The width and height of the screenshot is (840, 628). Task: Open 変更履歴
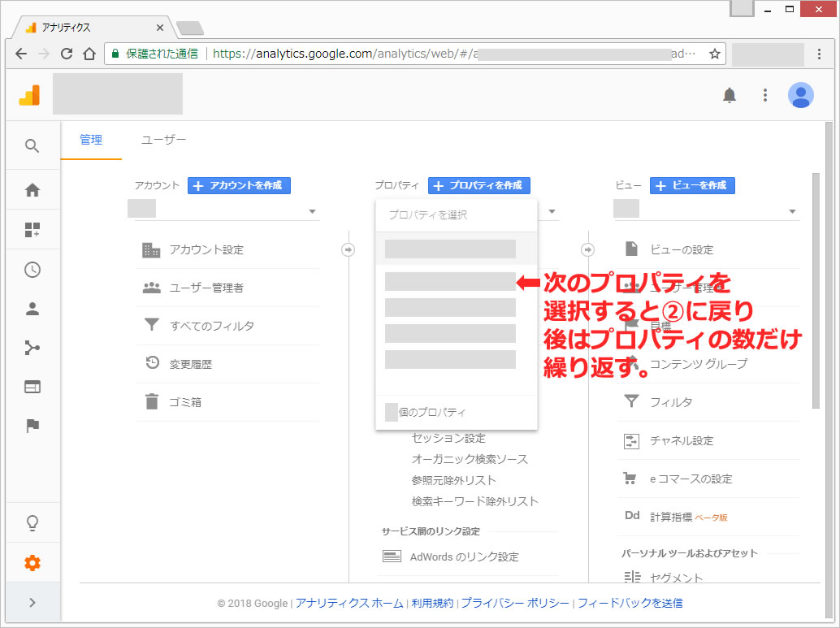point(191,364)
